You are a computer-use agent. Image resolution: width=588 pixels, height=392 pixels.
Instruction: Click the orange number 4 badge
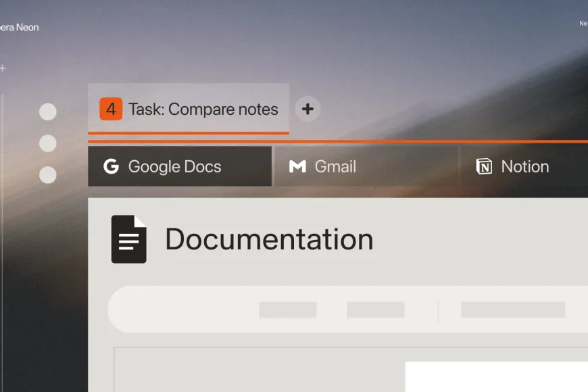click(111, 109)
